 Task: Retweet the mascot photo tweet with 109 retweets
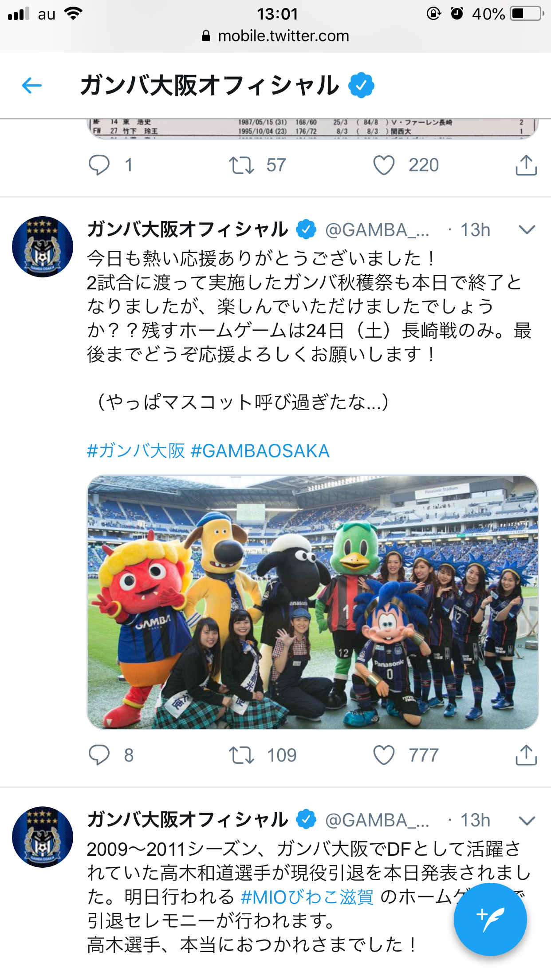pos(241,755)
